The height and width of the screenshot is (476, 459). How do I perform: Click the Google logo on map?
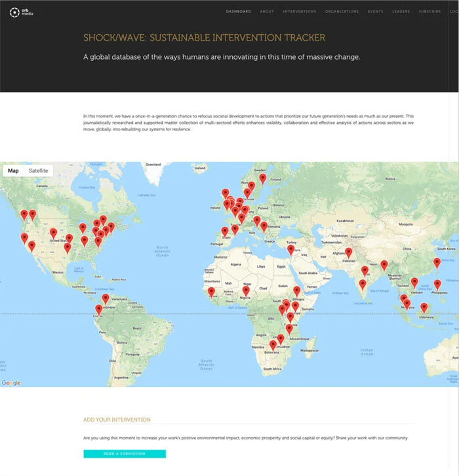pyautogui.click(x=11, y=383)
